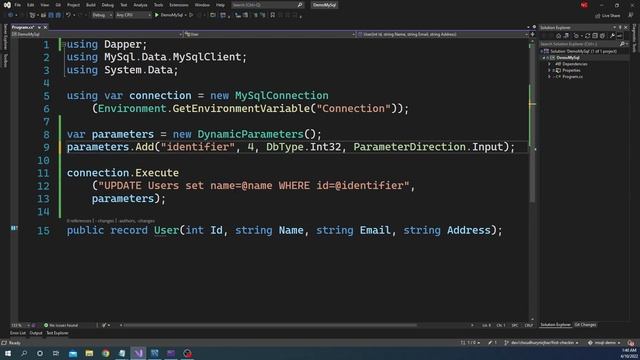Open Chrome from the taskbar
The height and width of the screenshot is (360, 640).
(106, 353)
